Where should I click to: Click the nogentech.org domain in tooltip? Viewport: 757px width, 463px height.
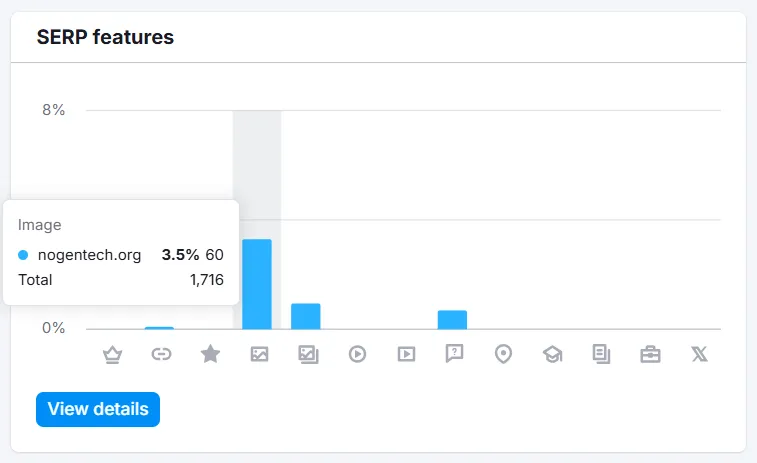click(89, 254)
